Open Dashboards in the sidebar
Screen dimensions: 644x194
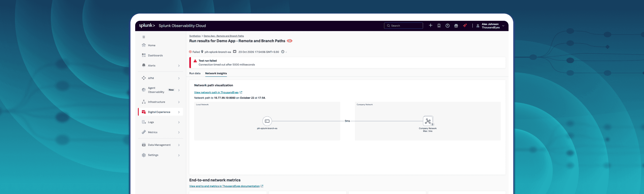[x=155, y=55]
